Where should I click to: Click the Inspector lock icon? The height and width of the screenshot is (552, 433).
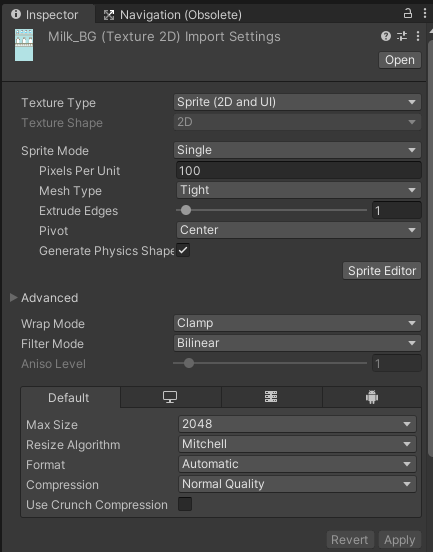tap(408, 13)
